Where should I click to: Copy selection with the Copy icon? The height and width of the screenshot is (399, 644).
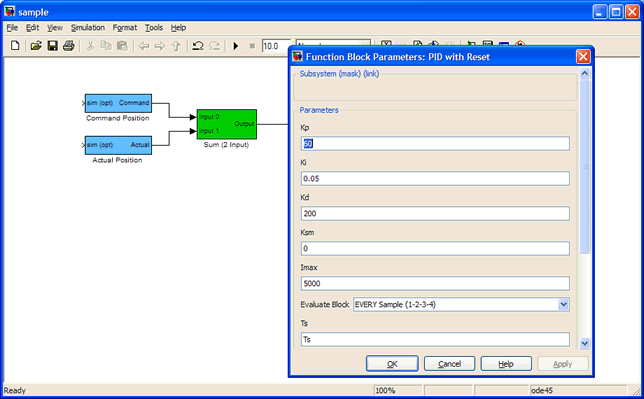click(106, 46)
